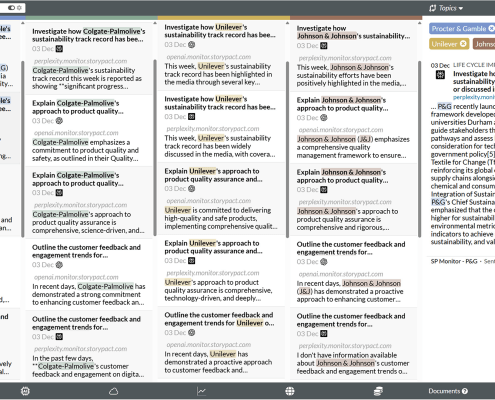Viewport: 495px width, 400px height.
Task: Click text 'Colgate-Palmolive emphasizes a commitment to product quality'
Action: click(x=85, y=150)
